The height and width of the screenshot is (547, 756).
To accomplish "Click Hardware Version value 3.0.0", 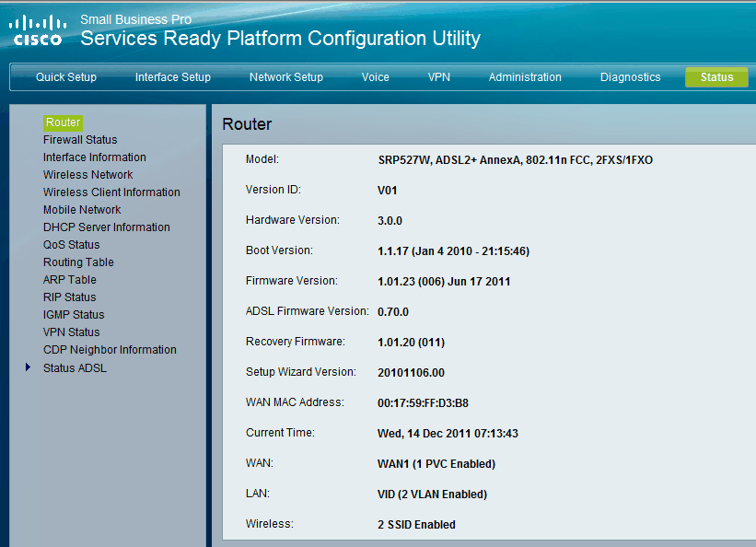I will pyautogui.click(x=390, y=221).
